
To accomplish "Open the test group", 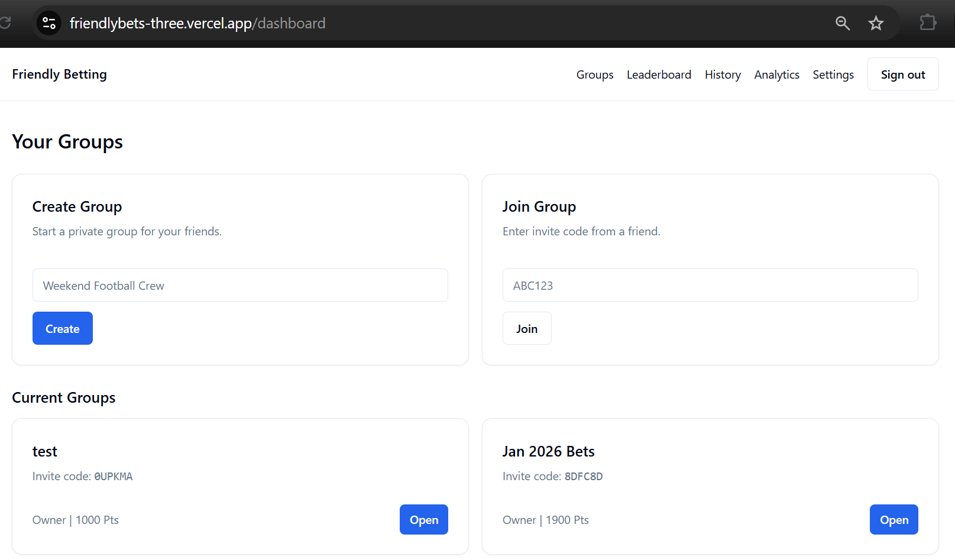I will (x=423, y=520).
